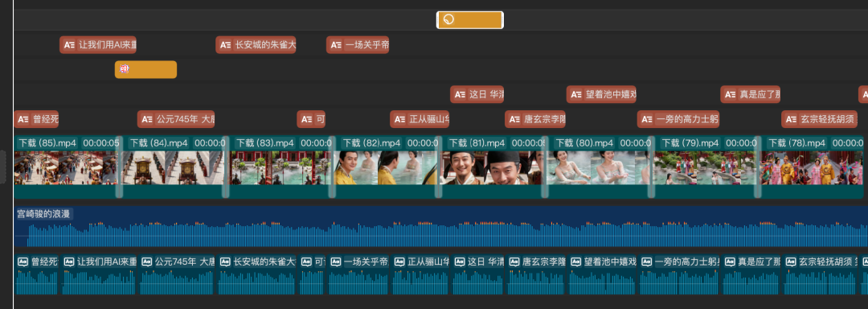Click voice icon of 公元745年 audio clip
Screen dimensions: 868x309
(x=147, y=262)
